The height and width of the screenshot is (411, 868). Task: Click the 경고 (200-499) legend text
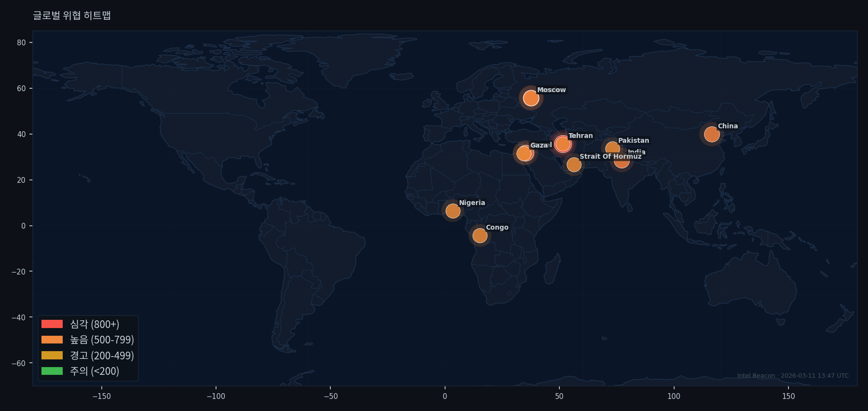pyautogui.click(x=102, y=356)
